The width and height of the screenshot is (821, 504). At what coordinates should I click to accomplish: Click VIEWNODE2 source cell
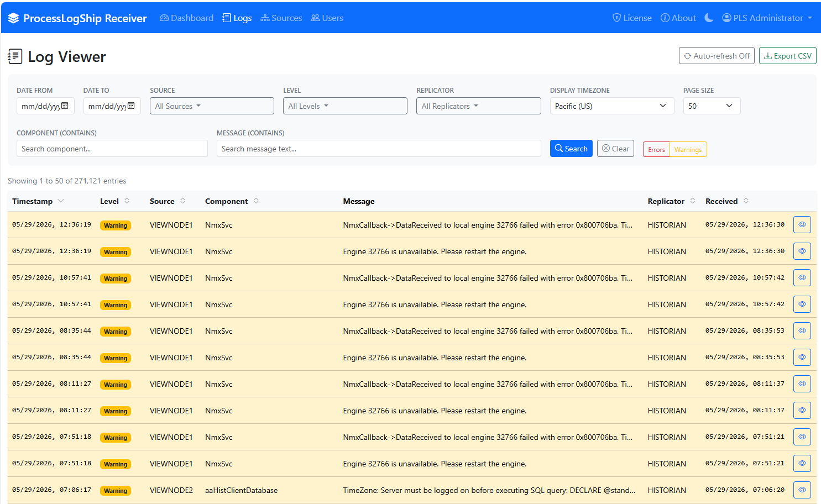pos(171,490)
